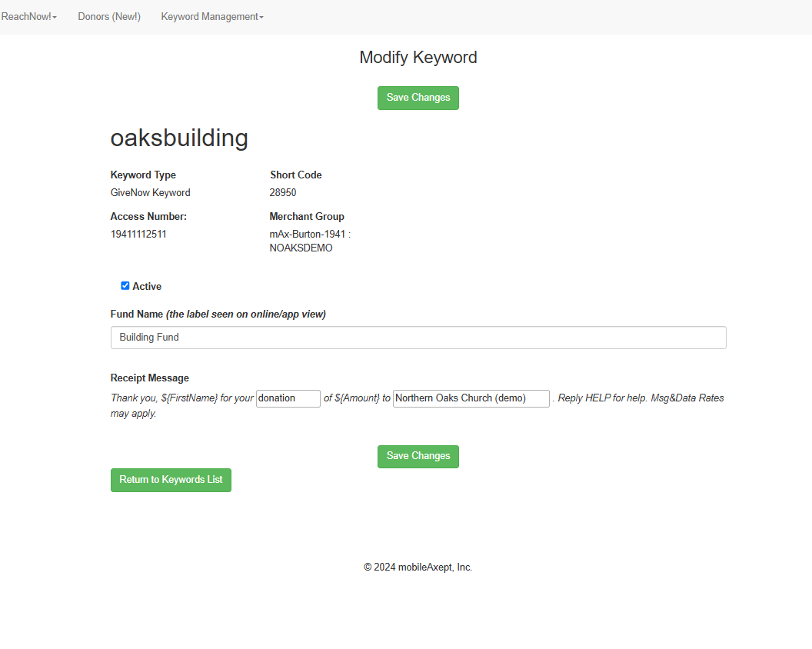Click the oaksbuilding keyword heading

[x=179, y=138]
